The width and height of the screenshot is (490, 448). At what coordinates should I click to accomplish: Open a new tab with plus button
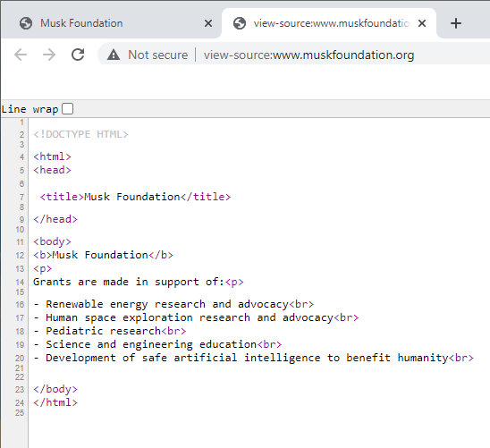point(456,23)
